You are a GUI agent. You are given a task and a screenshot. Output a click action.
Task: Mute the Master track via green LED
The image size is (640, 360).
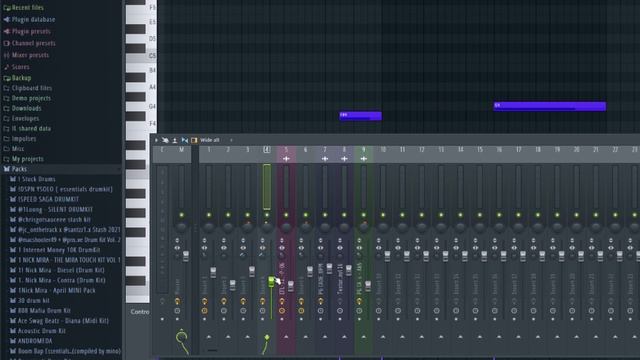point(182,215)
